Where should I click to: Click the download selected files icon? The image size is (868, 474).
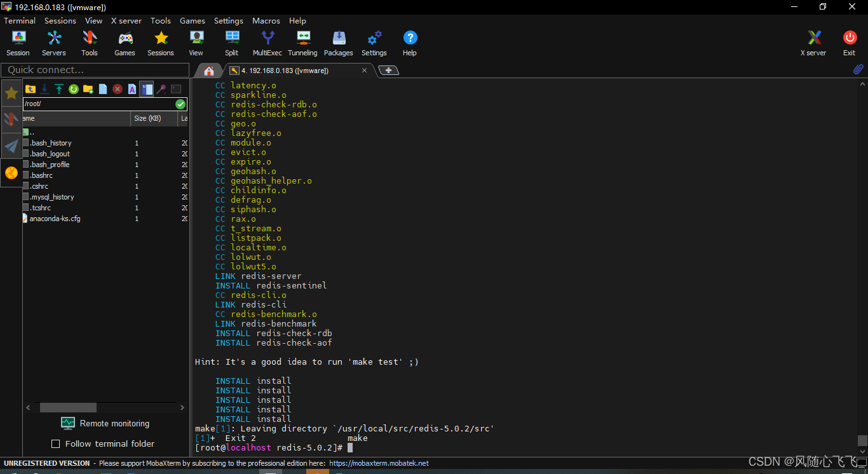click(x=44, y=89)
